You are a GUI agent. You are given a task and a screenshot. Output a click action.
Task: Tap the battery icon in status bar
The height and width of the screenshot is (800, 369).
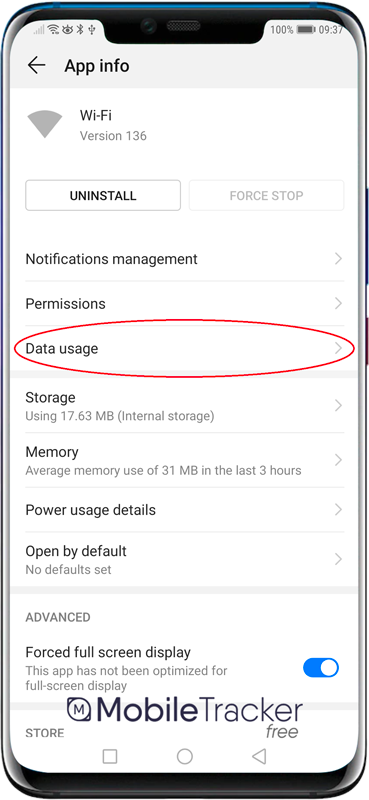tap(306, 30)
